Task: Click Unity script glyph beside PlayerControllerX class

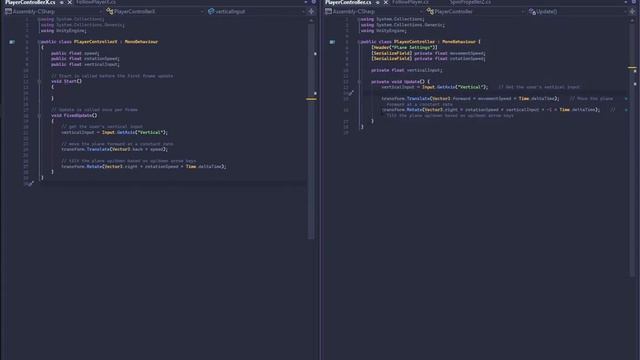Action: tap(12, 42)
